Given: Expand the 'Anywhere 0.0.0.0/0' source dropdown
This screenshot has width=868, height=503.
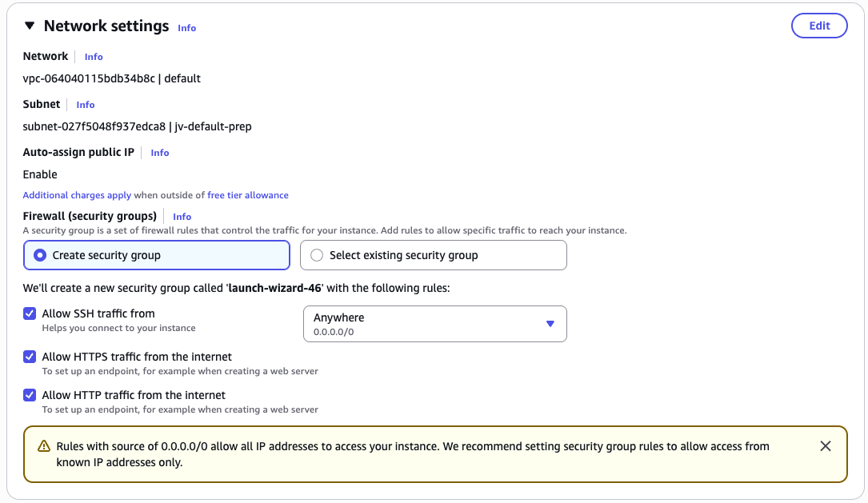Looking at the screenshot, I should (x=434, y=324).
